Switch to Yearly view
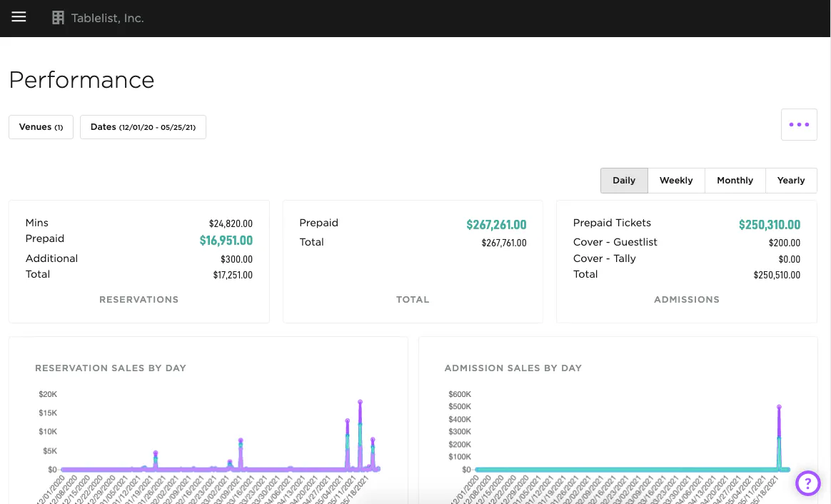 [x=790, y=181]
